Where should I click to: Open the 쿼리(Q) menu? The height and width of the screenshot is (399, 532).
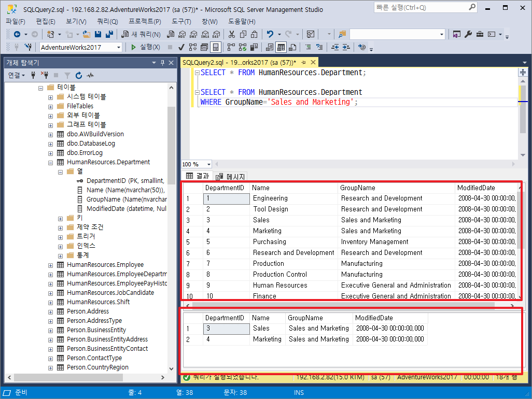point(107,22)
